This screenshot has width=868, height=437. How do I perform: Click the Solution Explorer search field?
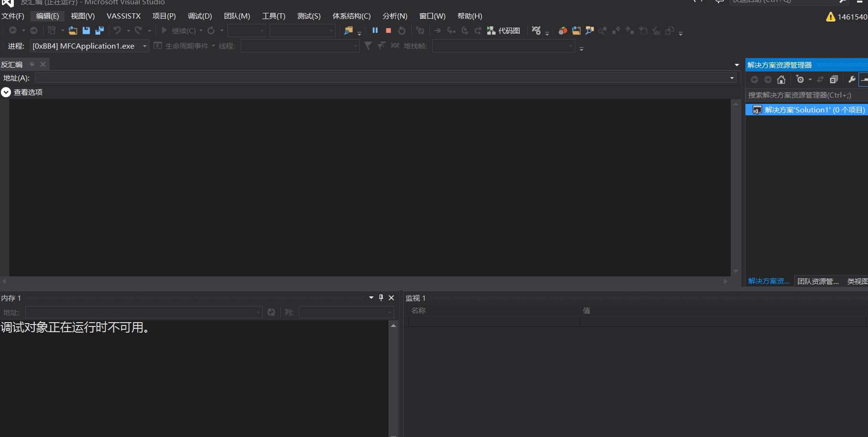[807, 95]
